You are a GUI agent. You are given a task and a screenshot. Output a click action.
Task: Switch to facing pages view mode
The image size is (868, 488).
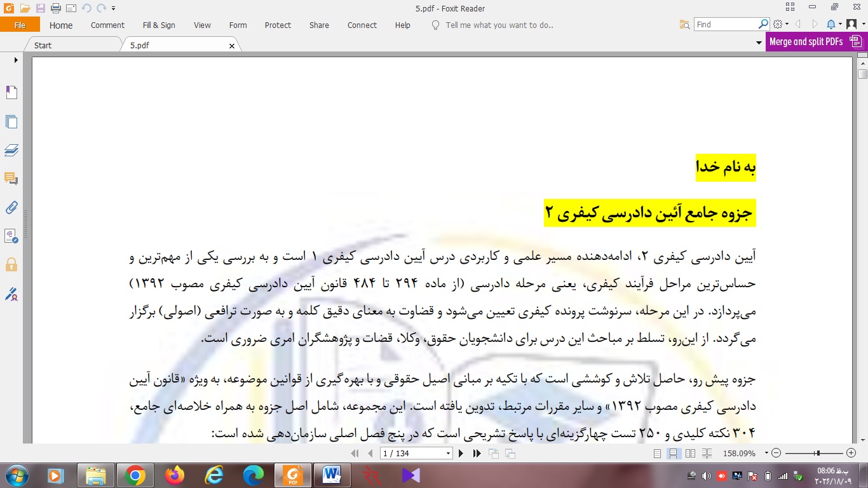(x=690, y=454)
